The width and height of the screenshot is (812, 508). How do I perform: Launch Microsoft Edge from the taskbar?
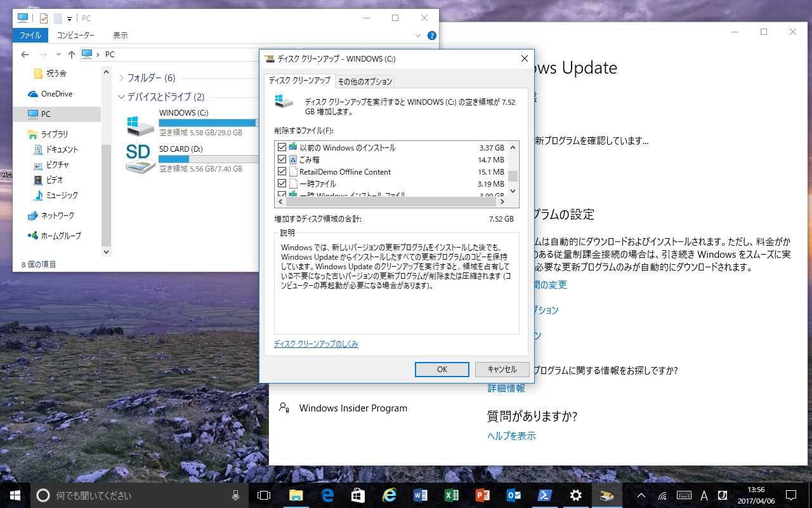pyautogui.click(x=327, y=495)
